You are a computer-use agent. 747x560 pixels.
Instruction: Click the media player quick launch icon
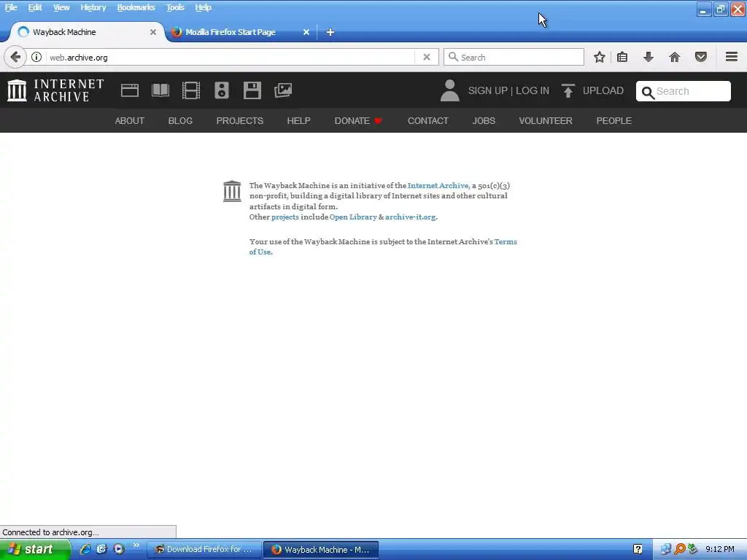pyautogui.click(x=119, y=549)
